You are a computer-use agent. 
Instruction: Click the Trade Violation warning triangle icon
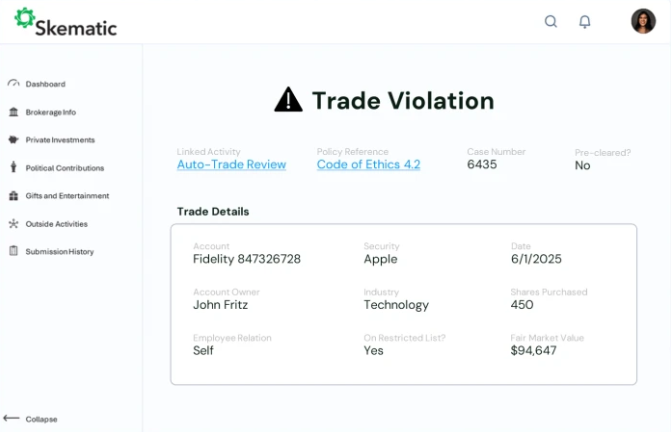tap(288, 99)
